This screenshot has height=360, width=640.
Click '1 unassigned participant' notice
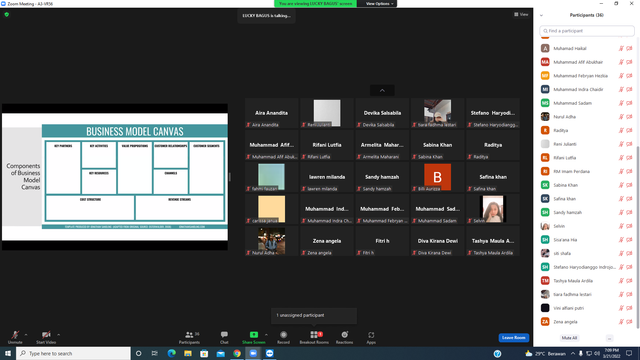(x=313, y=315)
